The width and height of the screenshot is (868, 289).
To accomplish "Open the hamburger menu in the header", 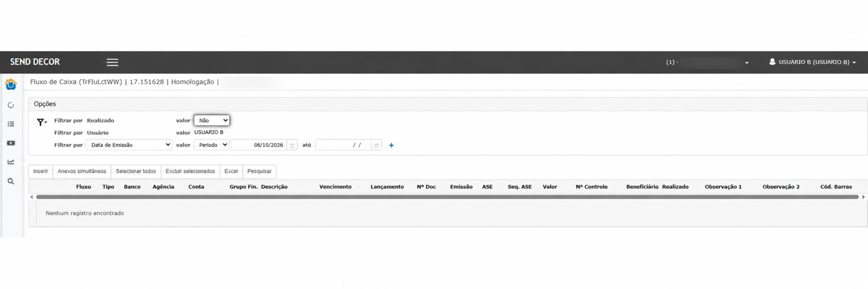I will click(x=112, y=62).
